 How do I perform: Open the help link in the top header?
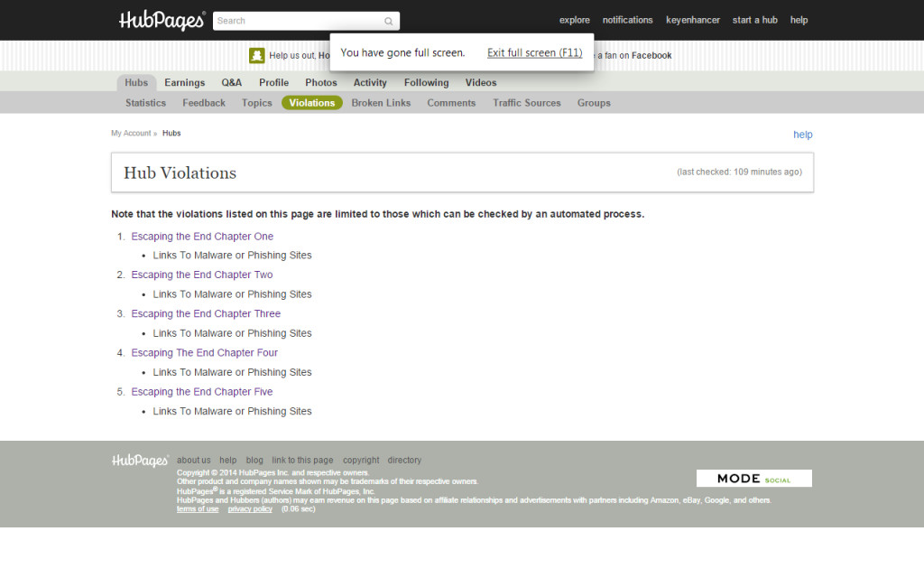(799, 20)
